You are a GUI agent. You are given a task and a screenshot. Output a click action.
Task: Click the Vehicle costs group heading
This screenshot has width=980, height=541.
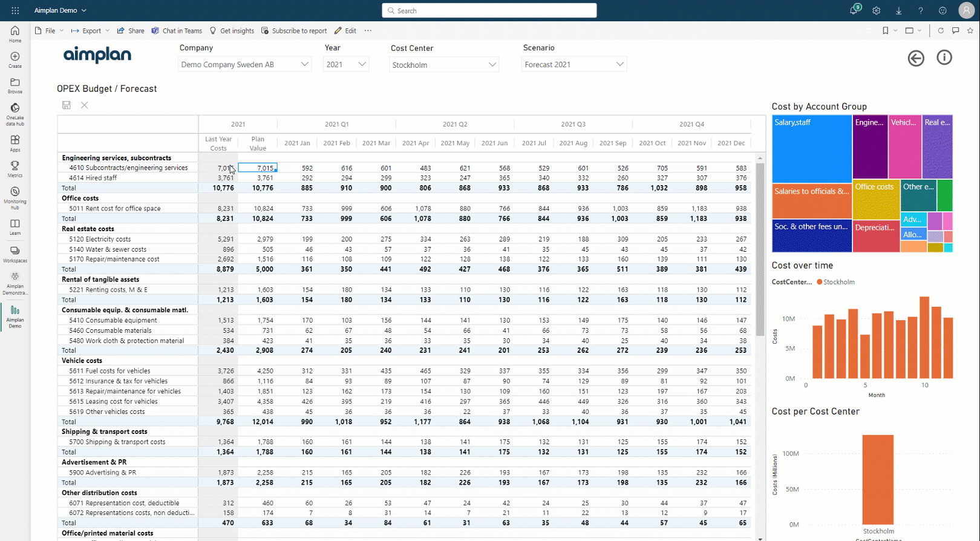[82, 361]
